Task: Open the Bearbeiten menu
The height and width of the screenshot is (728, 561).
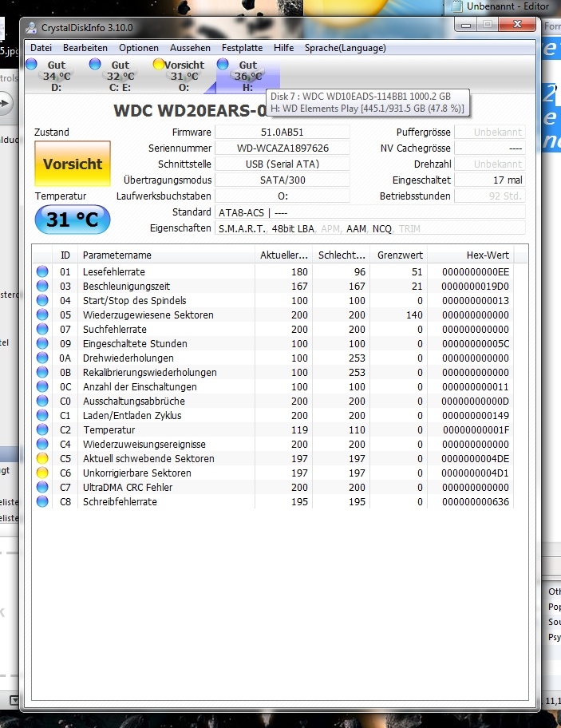Action: (85, 48)
